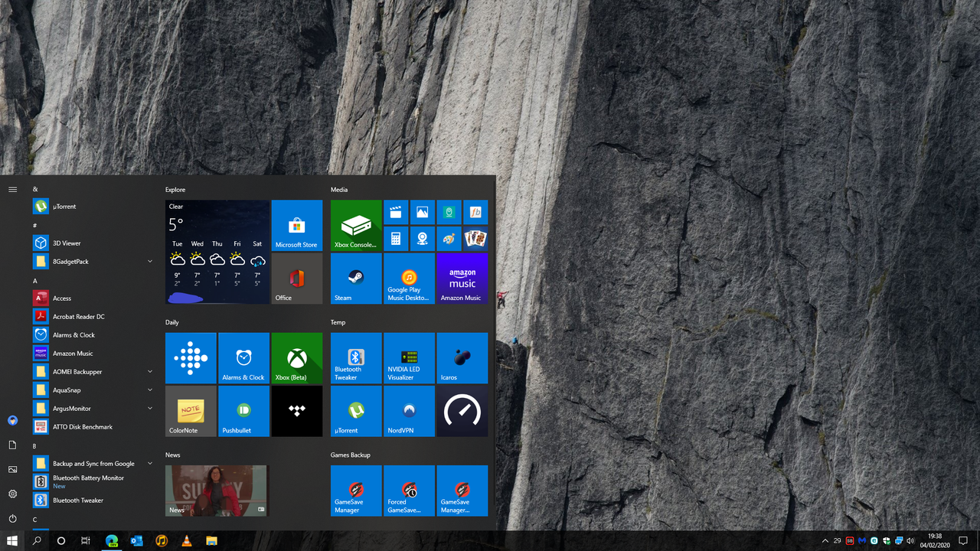Open the Power options in Start
The width and height of the screenshot is (980, 551).
click(12, 518)
